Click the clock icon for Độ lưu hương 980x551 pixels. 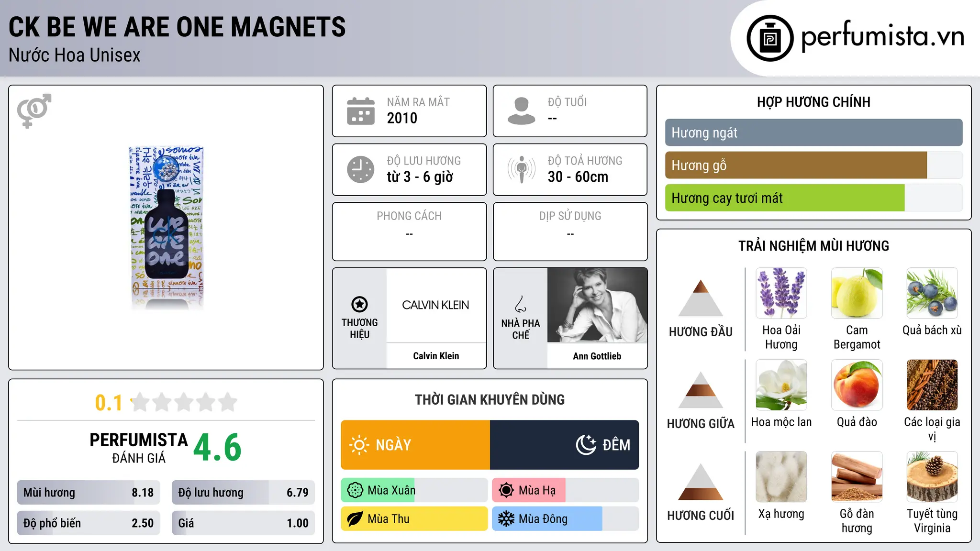[x=361, y=169]
